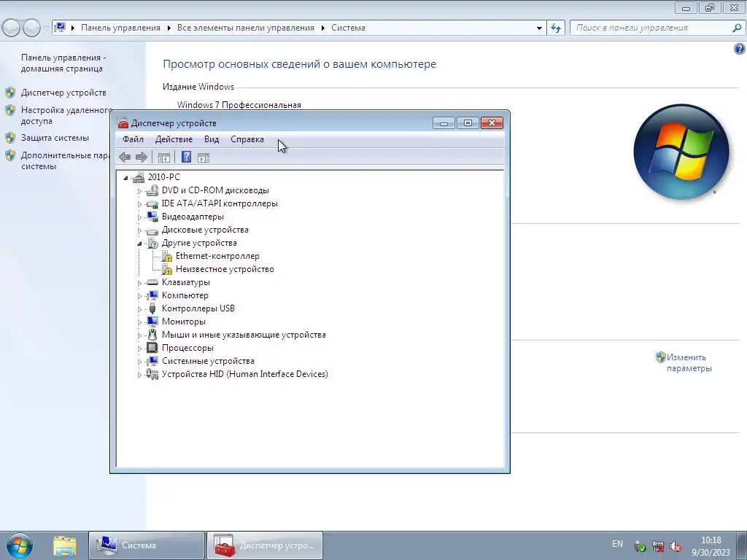Expand the Видеоадаптеры node
747x560 pixels.
139,217
